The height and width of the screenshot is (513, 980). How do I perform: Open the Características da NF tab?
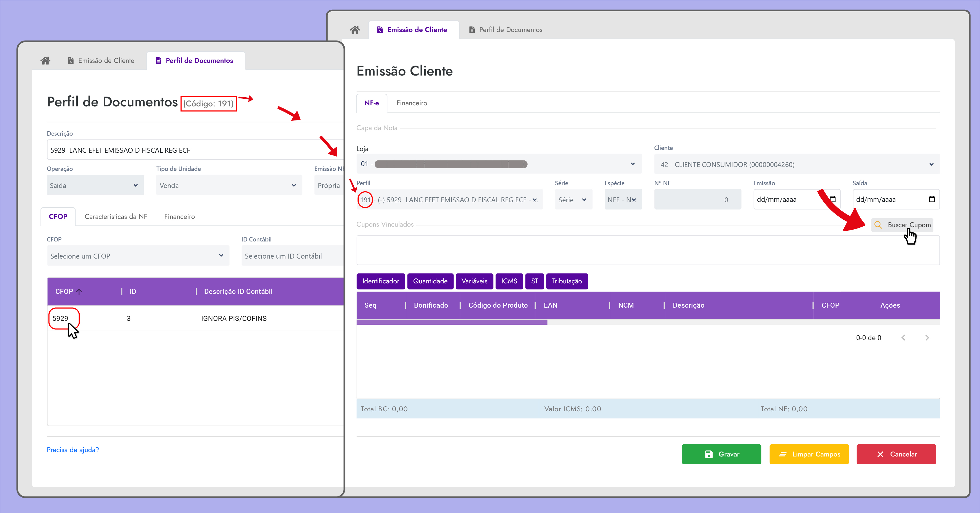pyautogui.click(x=116, y=217)
